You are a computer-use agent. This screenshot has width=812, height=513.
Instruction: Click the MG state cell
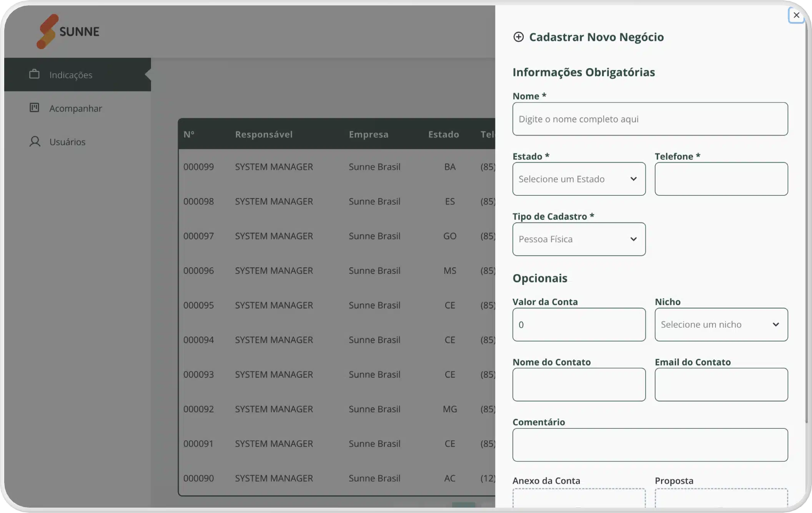click(x=450, y=409)
